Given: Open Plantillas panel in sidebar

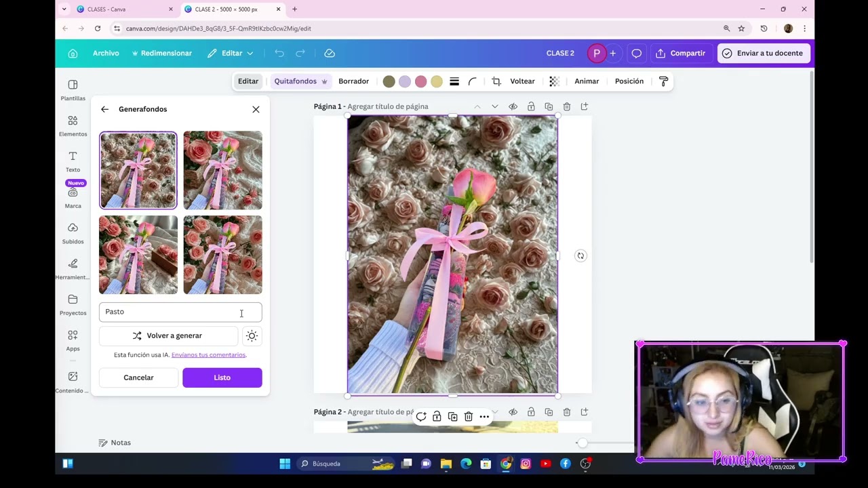Looking at the screenshot, I should (73, 89).
